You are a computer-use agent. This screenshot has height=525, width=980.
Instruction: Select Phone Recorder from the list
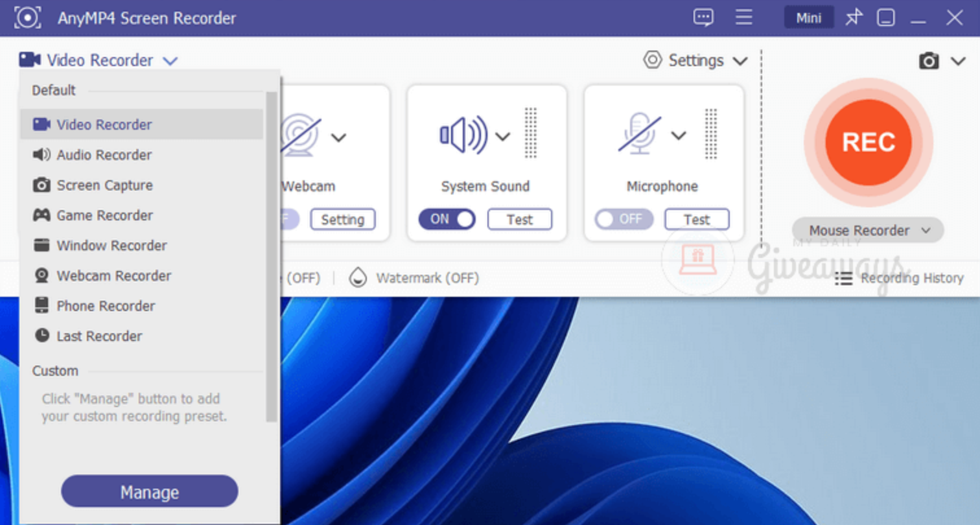coord(106,306)
